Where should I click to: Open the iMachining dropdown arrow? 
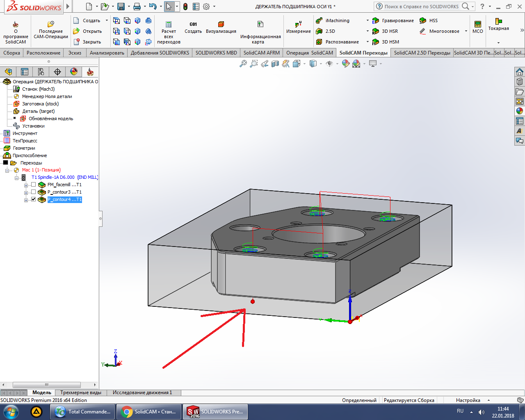point(367,21)
